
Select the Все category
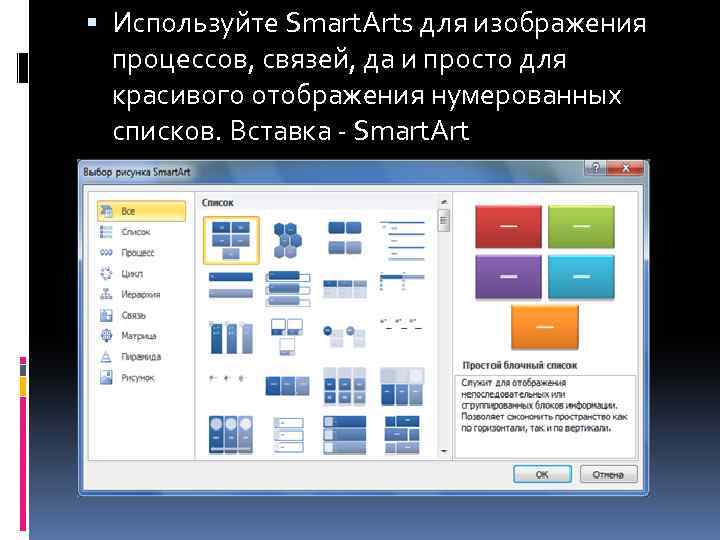(x=141, y=211)
